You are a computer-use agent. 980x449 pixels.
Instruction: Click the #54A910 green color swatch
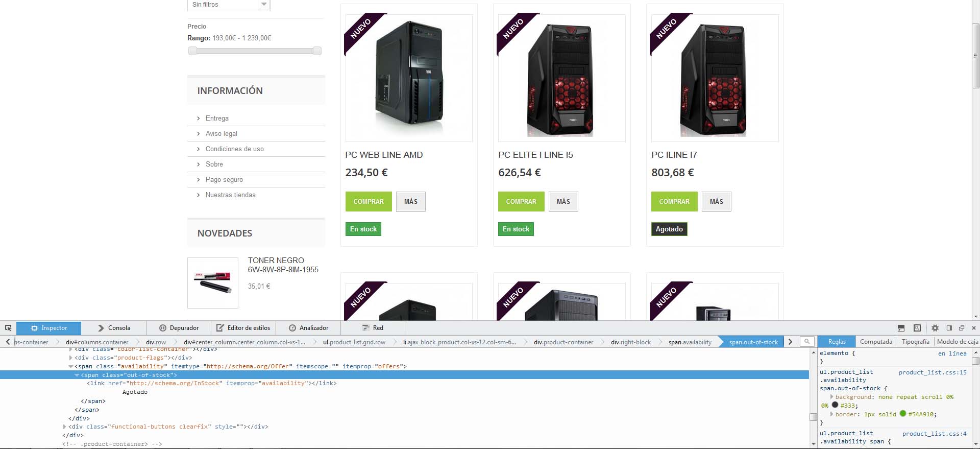(x=902, y=414)
